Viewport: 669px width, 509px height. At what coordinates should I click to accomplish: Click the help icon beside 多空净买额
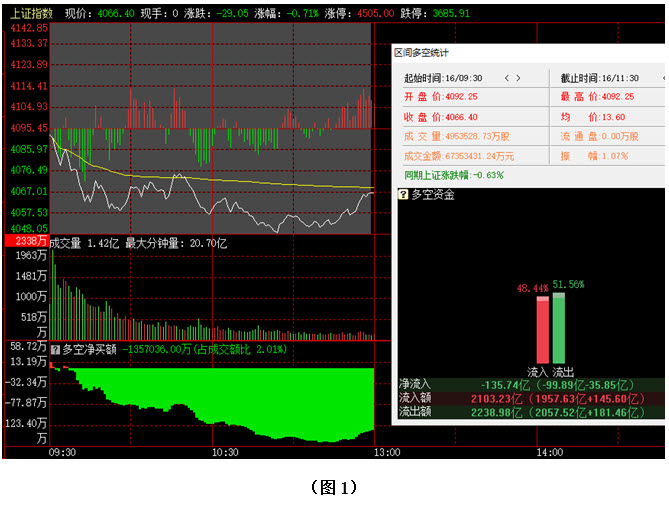coord(56,350)
